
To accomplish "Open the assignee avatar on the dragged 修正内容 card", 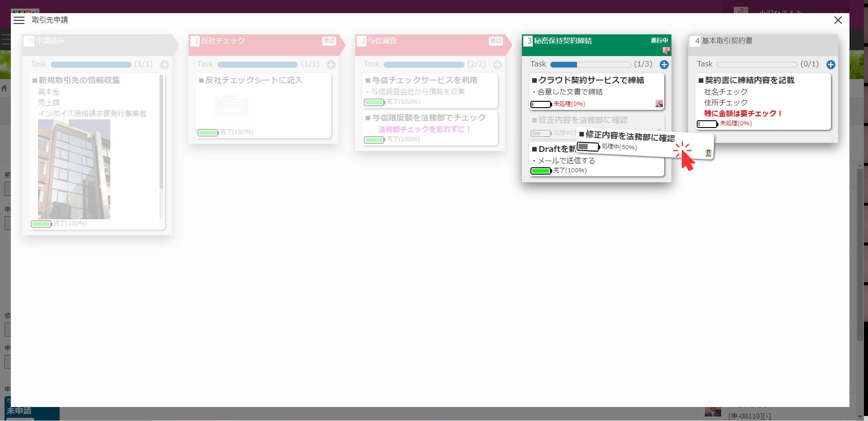I will [x=708, y=153].
